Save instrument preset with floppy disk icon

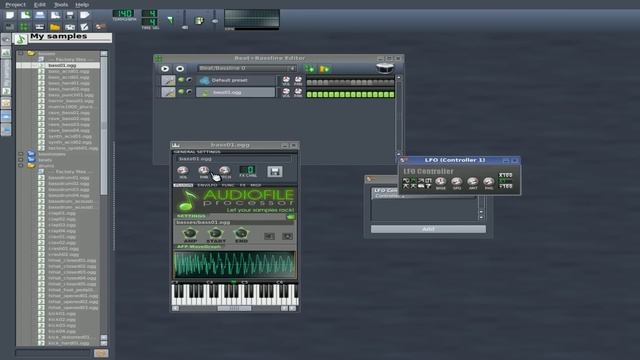point(275,171)
